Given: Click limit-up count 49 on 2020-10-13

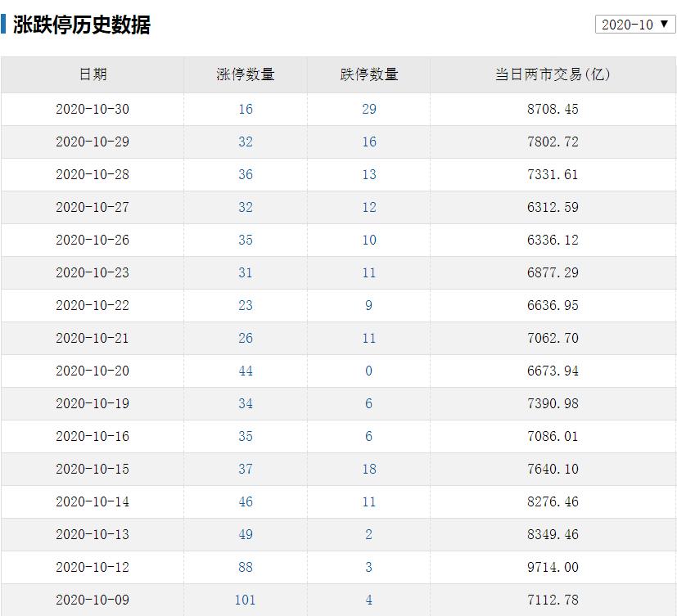Looking at the screenshot, I should 245,534.
